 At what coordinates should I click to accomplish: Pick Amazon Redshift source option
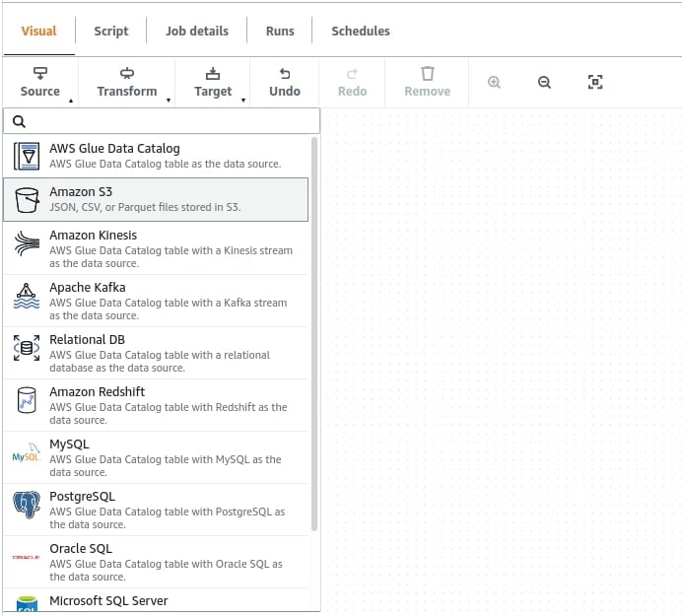point(156,405)
